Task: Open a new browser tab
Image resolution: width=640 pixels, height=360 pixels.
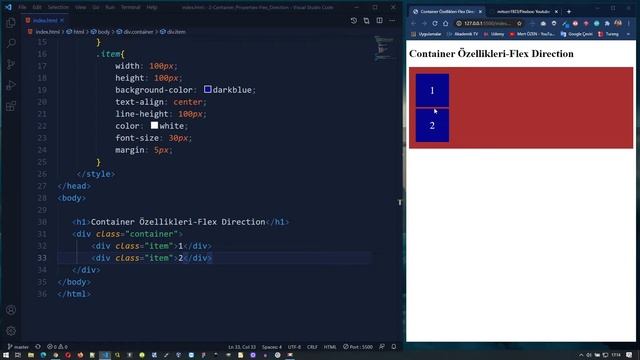Action: point(569,11)
